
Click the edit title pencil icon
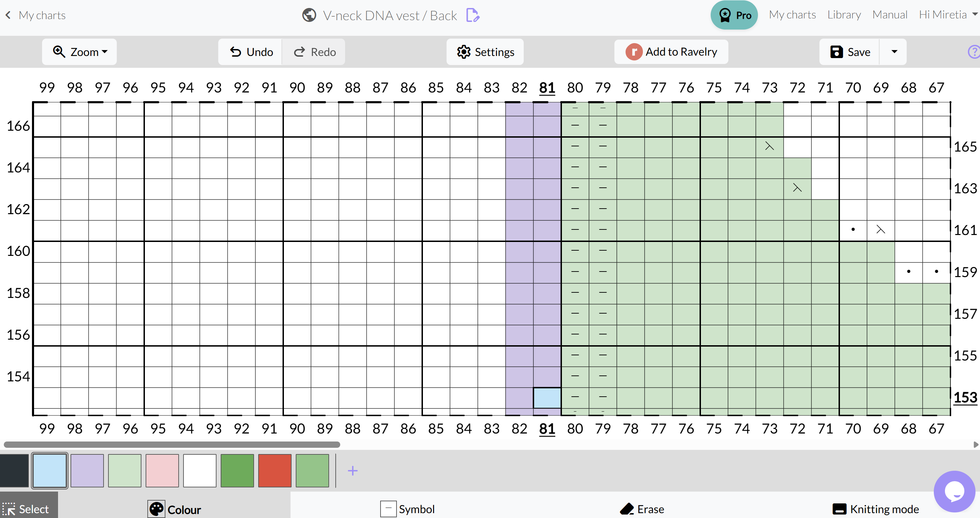(473, 15)
